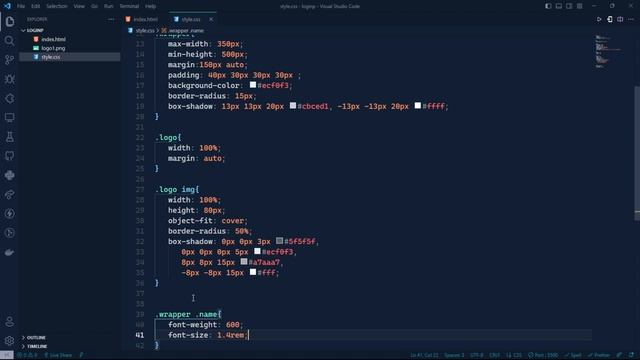
Task: Open the Python icon in activity bar
Action: (10, 175)
